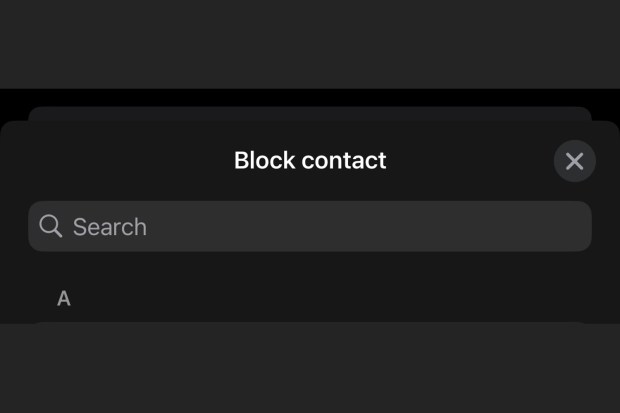Viewport: 620px width, 413px height.
Task: Select the A section header
Action: point(64,298)
